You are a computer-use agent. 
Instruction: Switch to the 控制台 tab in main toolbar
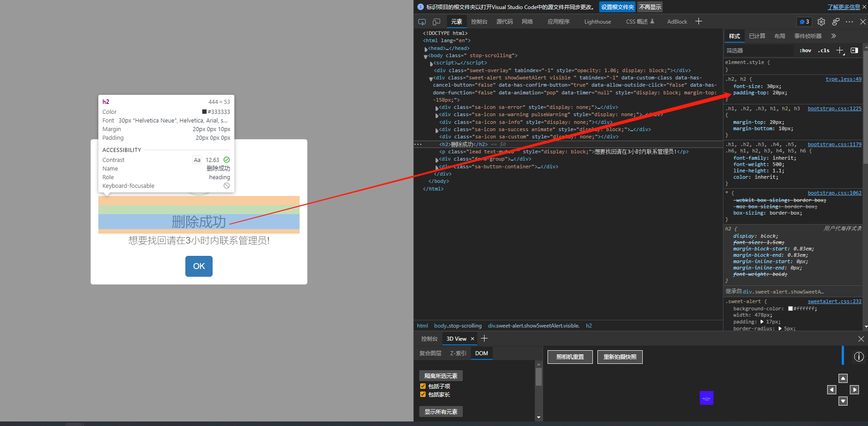pyautogui.click(x=479, y=22)
